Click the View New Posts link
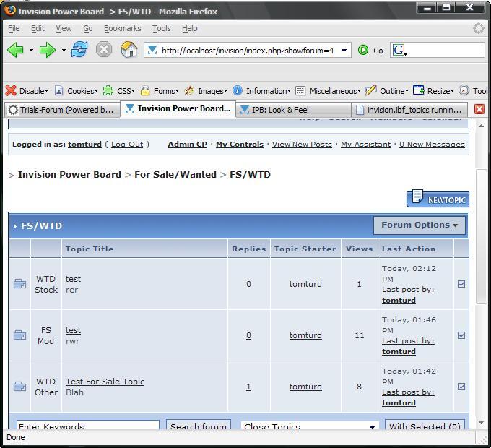491x448 pixels. [302, 144]
